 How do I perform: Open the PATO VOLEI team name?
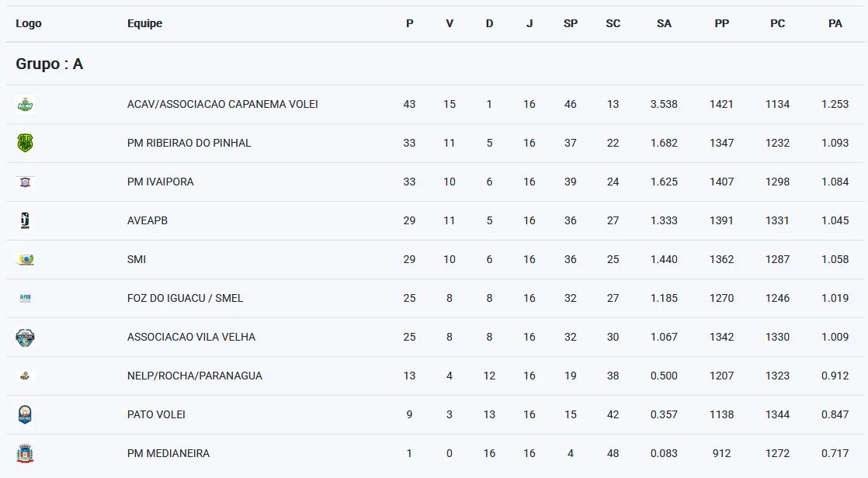[x=156, y=414]
